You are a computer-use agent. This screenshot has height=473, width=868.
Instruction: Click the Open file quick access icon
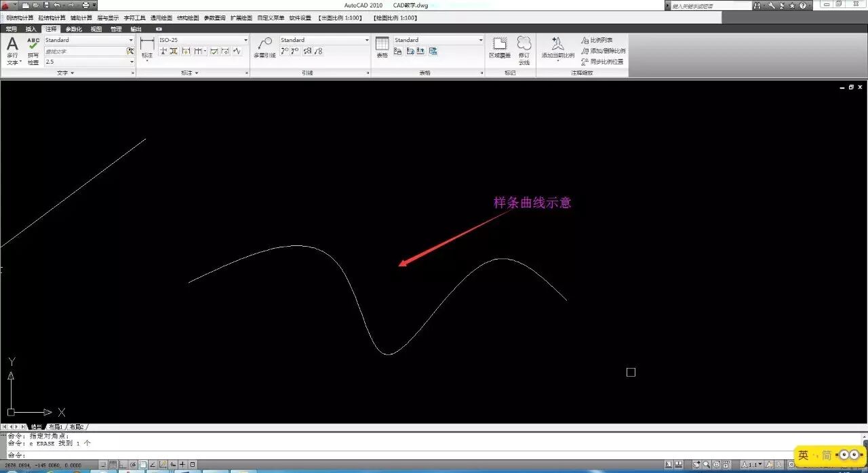(36, 5)
